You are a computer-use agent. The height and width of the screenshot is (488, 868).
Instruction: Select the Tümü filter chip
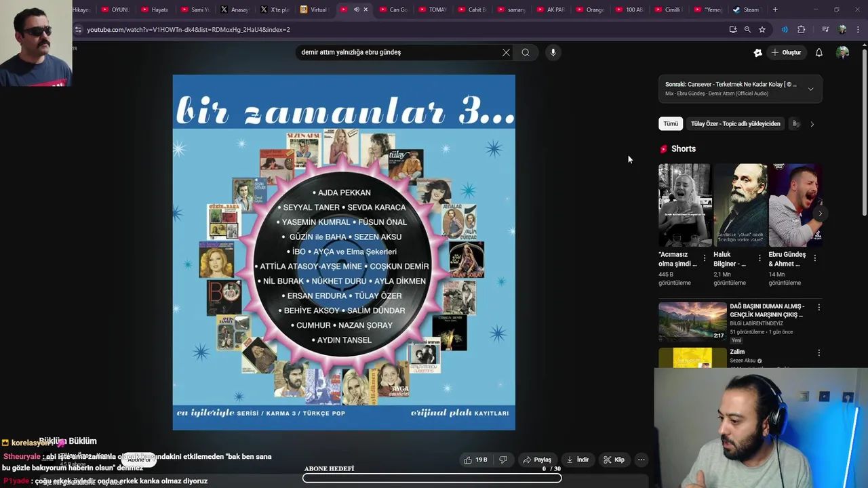[671, 124]
